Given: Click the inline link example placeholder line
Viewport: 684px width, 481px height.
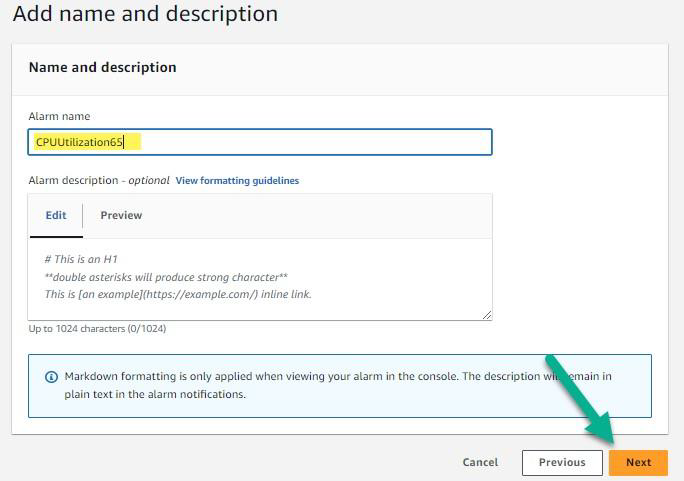Looking at the screenshot, I should 178,294.
